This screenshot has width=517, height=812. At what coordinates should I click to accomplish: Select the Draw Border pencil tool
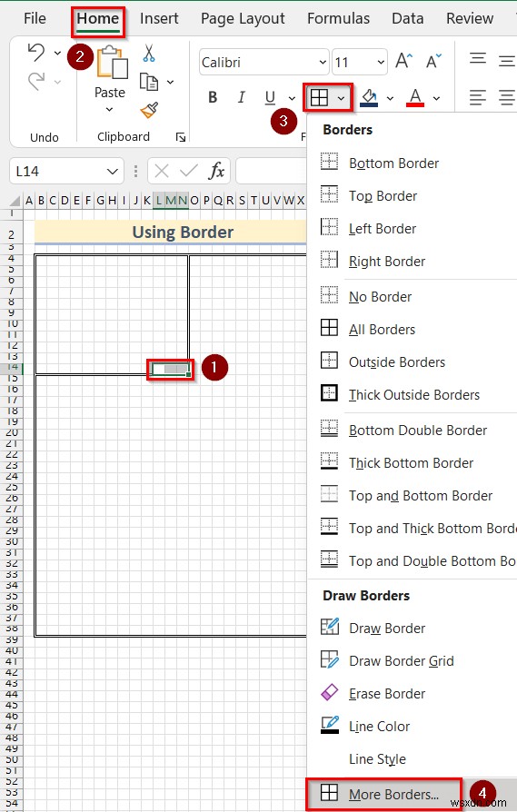[413, 629]
